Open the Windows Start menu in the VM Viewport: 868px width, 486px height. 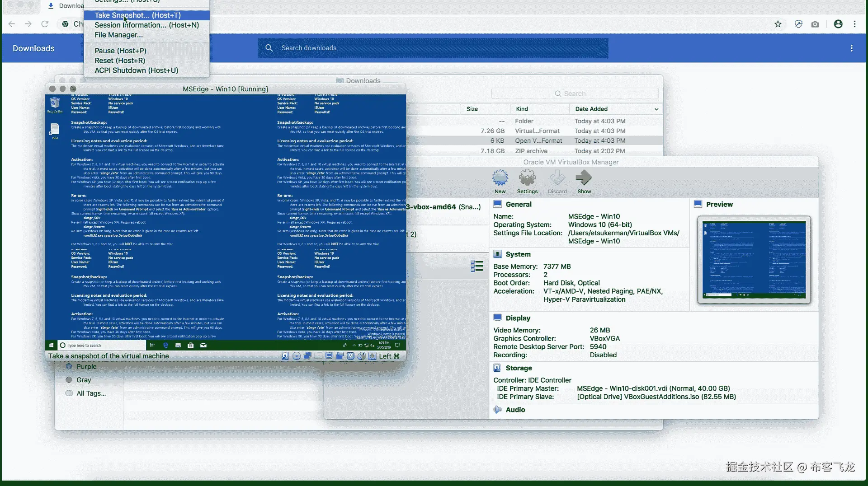click(x=51, y=346)
